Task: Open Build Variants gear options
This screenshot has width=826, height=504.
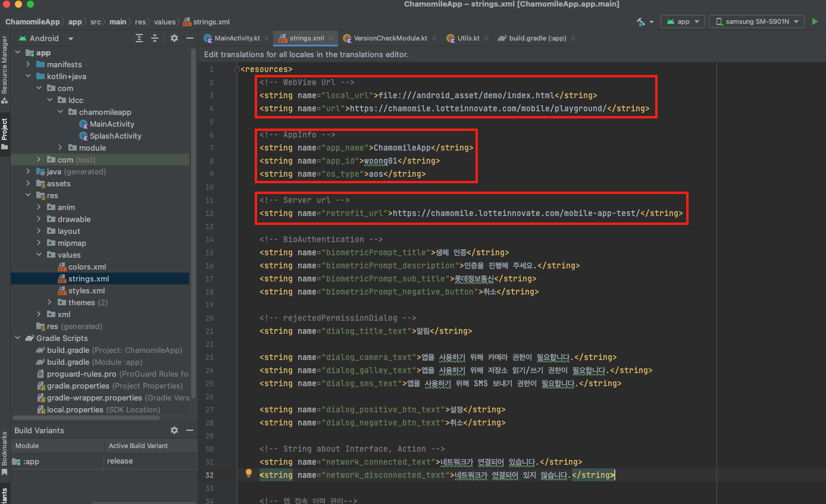Action: [174, 430]
